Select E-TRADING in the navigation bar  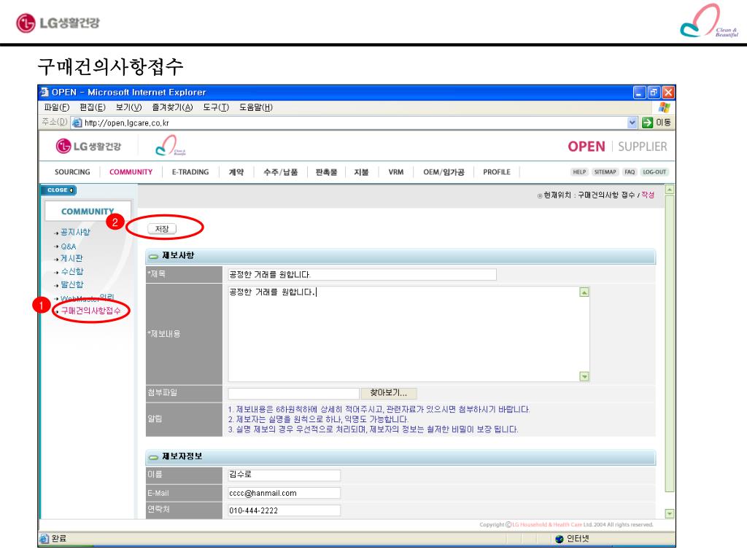190,172
